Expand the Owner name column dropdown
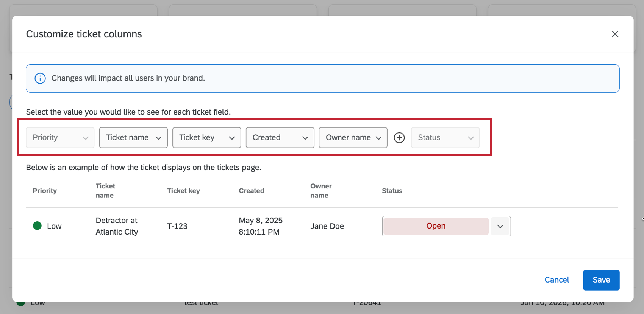The height and width of the screenshot is (314, 644). click(353, 138)
